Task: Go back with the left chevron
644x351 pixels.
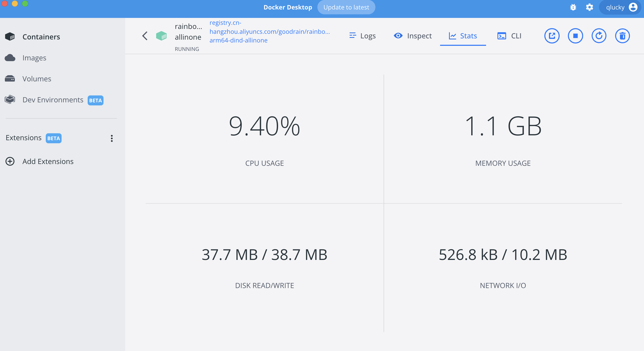Action: (145, 36)
